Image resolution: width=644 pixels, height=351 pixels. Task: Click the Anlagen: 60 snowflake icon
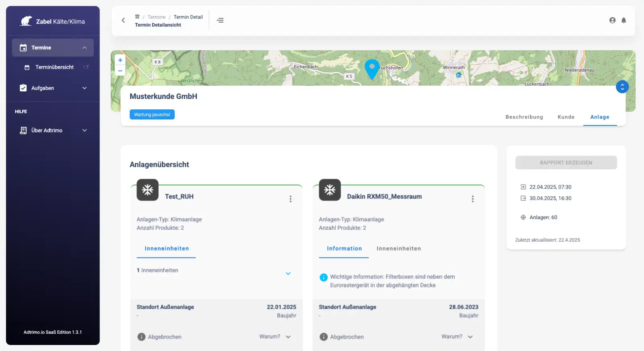tap(523, 217)
